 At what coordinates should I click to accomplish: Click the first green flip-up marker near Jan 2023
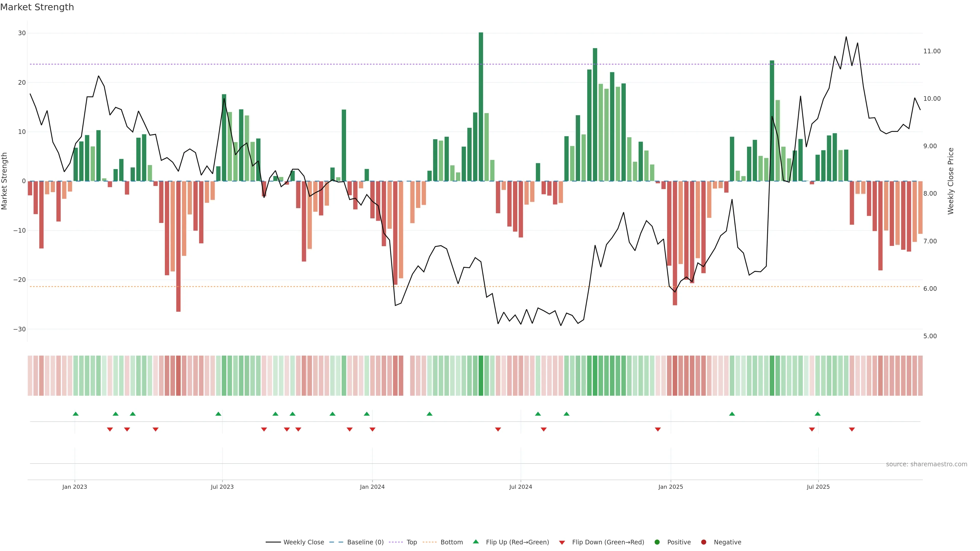click(x=76, y=414)
